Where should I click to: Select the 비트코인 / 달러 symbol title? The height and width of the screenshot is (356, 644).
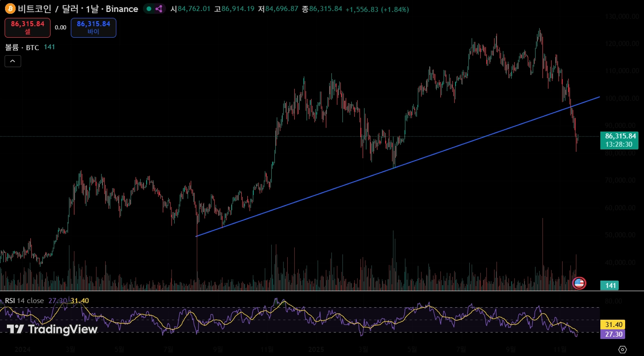tap(78, 9)
